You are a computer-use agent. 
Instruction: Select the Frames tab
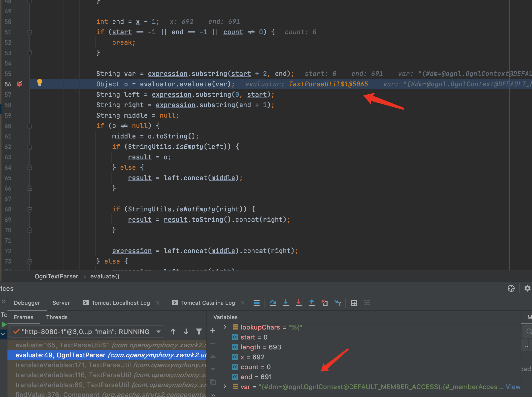coord(24,317)
